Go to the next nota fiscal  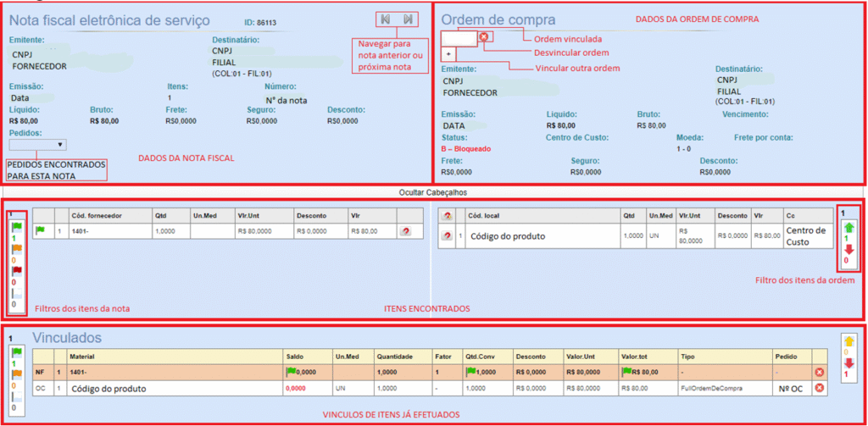(x=409, y=19)
